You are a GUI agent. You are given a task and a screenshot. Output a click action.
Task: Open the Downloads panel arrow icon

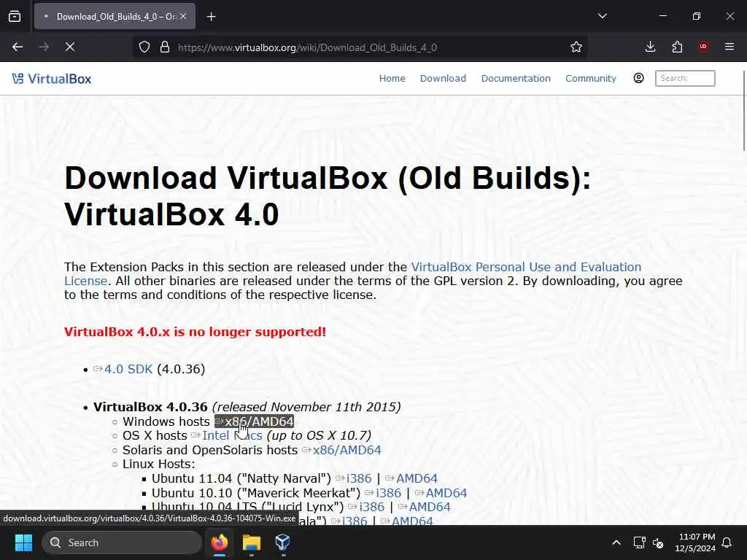650,47
